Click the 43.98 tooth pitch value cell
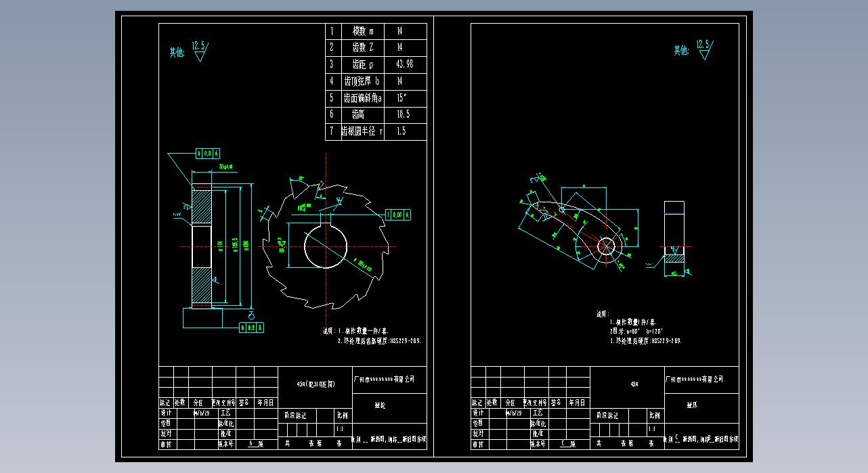This screenshot has height=473, width=868. pyautogui.click(x=404, y=64)
